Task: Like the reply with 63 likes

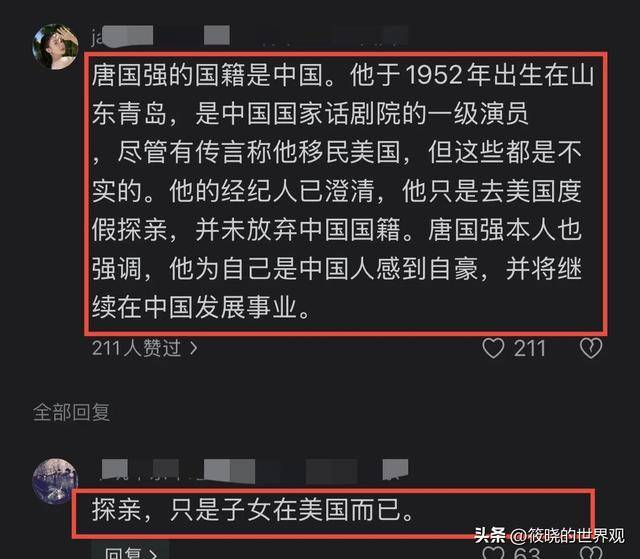Action: point(493,553)
